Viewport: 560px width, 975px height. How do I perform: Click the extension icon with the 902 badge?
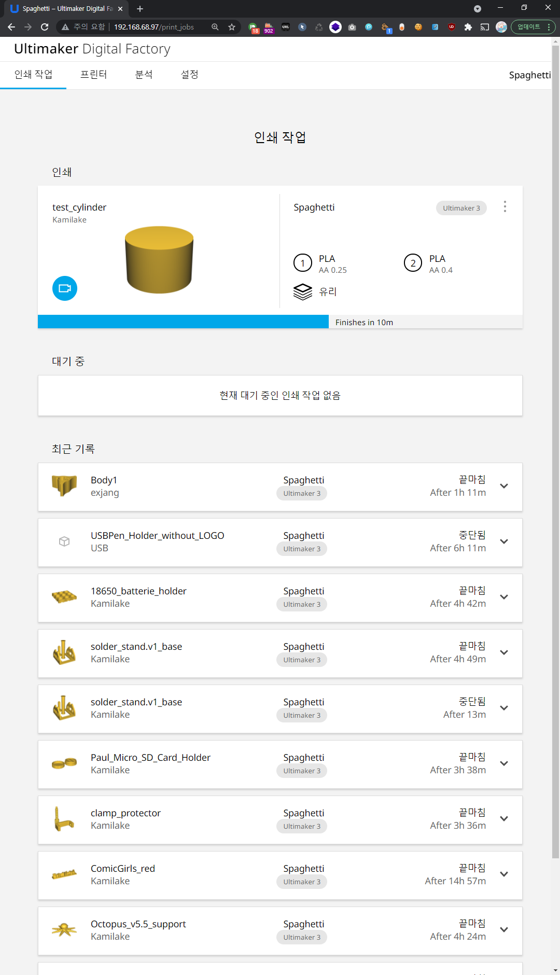click(x=269, y=27)
